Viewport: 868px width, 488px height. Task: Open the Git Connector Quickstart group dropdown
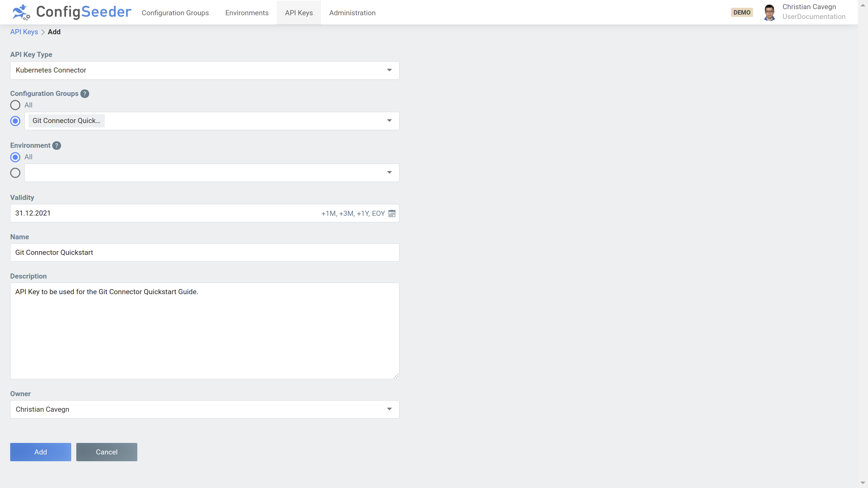click(389, 121)
